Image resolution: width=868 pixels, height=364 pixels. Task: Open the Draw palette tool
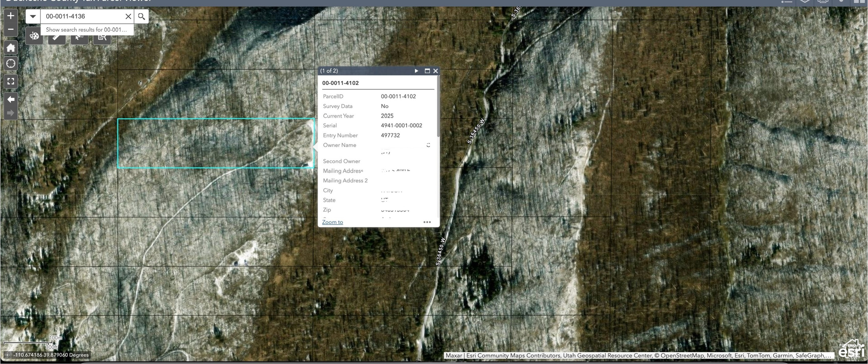[x=34, y=36]
